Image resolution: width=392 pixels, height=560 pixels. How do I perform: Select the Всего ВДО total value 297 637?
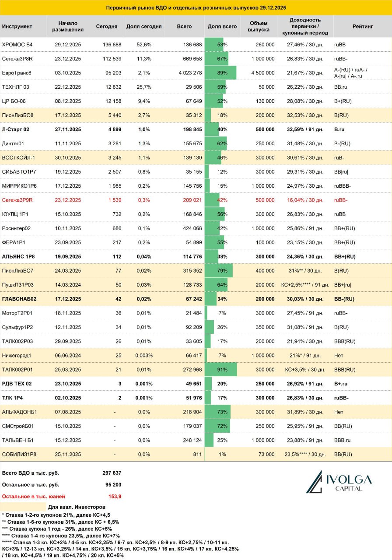[x=112, y=473]
